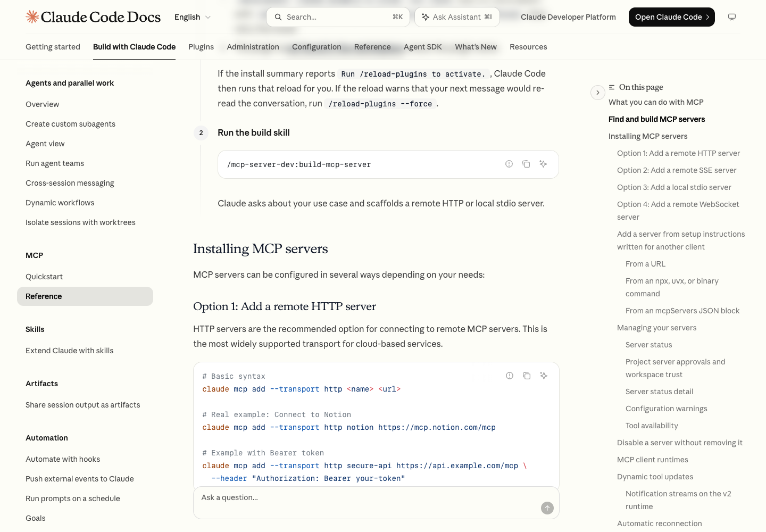The image size is (766, 532).
Task: Open the English language dropdown
Action: (193, 17)
